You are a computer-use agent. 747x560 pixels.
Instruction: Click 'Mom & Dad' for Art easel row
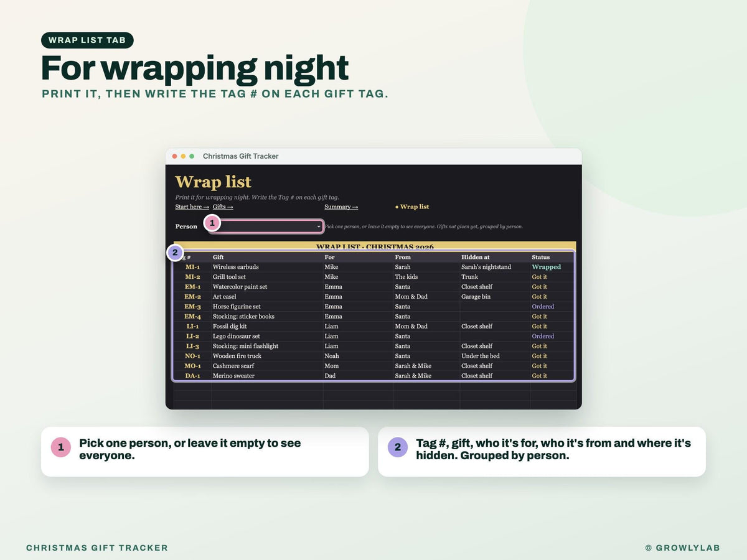tap(411, 297)
